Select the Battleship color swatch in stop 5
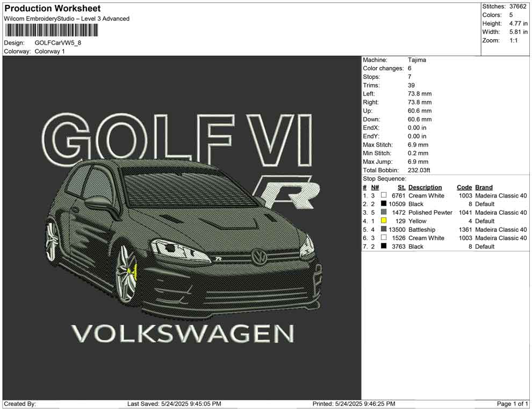 384,230
